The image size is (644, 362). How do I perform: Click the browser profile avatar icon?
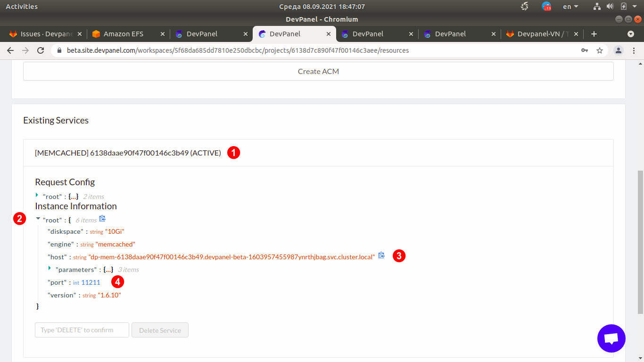[x=618, y=50]
